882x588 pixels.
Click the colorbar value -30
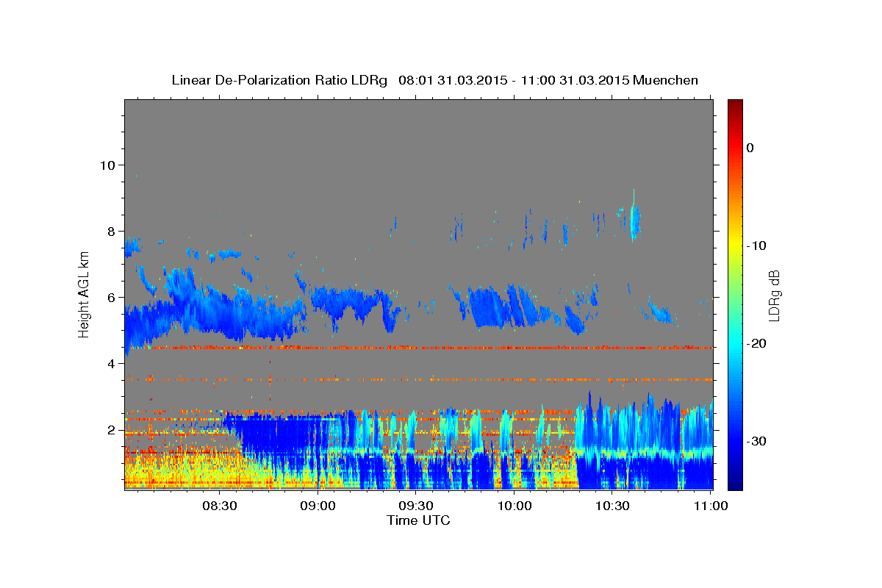[x=756, y=441]
